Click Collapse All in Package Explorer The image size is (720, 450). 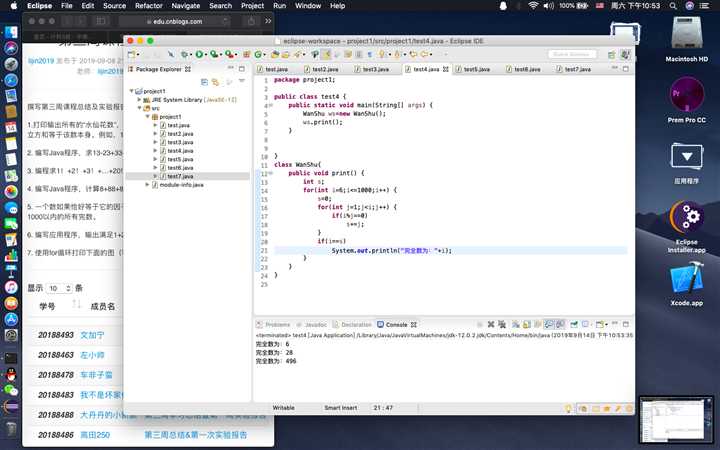coord(204,82)
